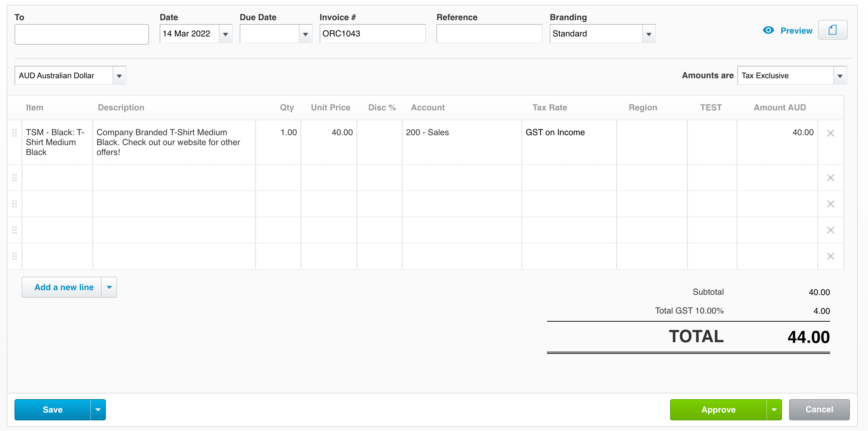Click the file attachment icon button
Image resolution: width=868 pixels, height=431 pixels.
[x=833, y=30]
